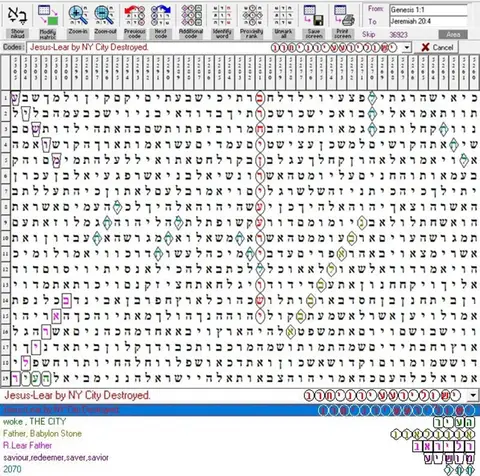This screenshot has height=476, width=480.
Task: Zoom out of the matrix
Action: pos(105,21)
